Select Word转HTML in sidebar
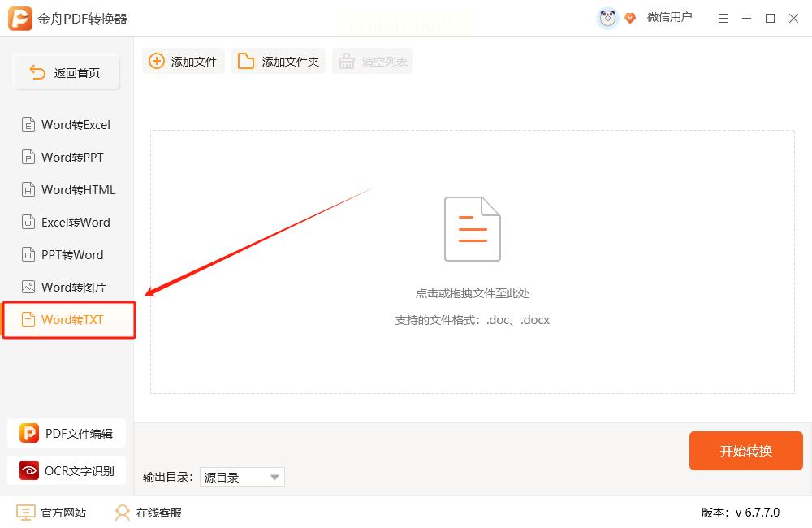 pyautogui.click(x=67, y=189)
